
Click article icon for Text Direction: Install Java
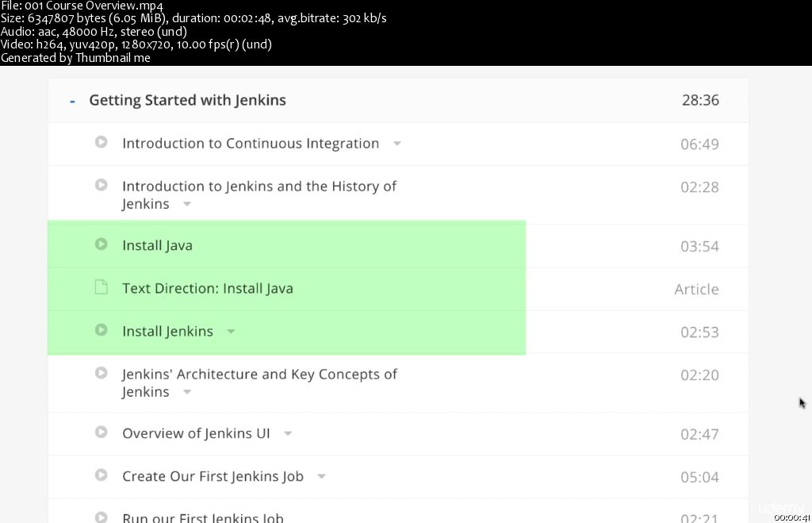(x=101, y=287)
